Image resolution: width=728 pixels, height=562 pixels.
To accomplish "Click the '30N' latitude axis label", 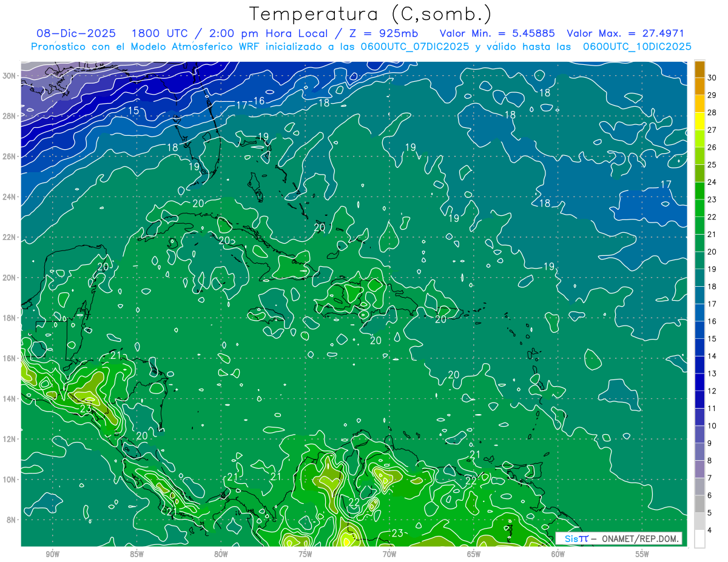I will coord(9,75).
